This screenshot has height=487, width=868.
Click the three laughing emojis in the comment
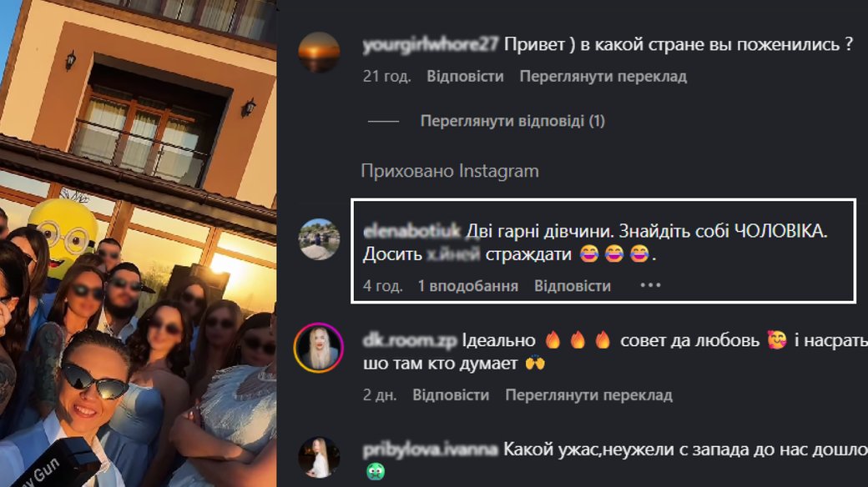tap(614, 254)
